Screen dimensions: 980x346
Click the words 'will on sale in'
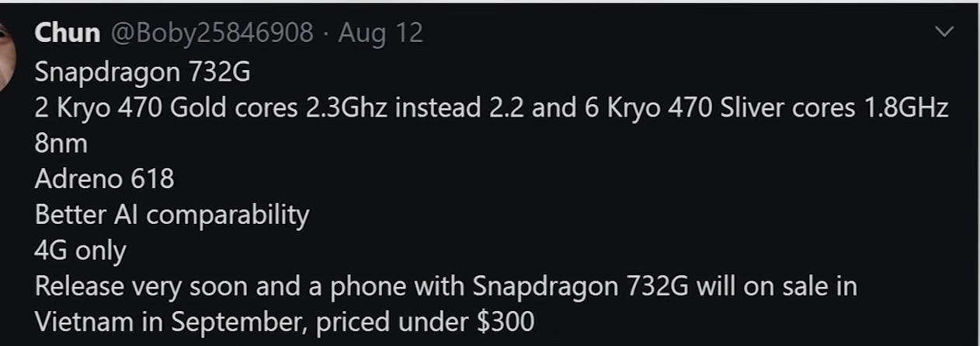777,286
